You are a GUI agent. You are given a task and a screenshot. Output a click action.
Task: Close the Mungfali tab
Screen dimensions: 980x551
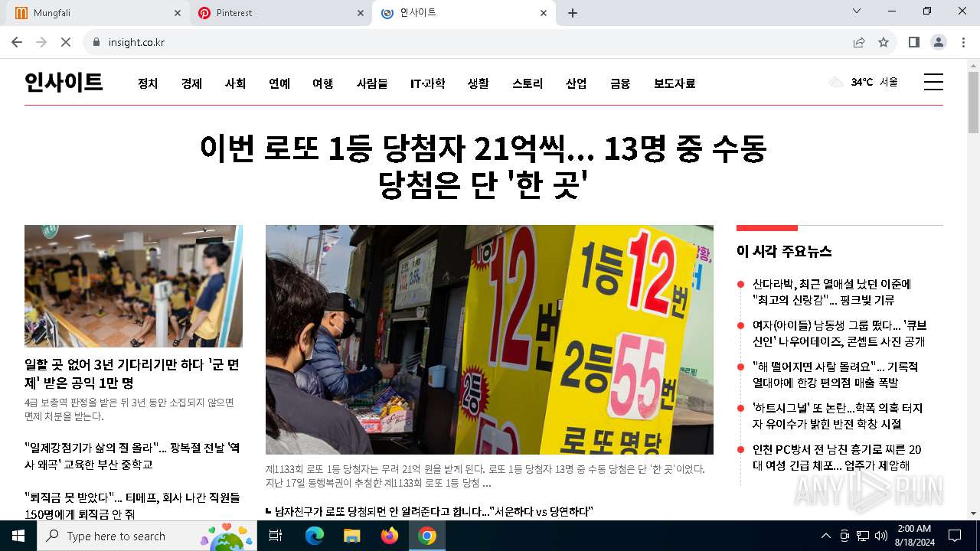pos(178,13)
